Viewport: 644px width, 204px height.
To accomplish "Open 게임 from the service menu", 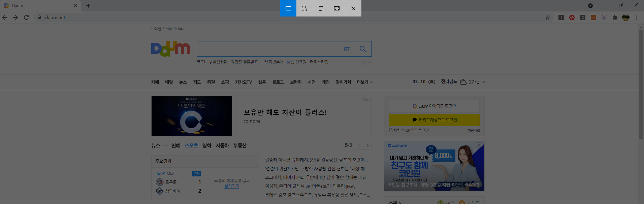I will click(x=326, y=82).
